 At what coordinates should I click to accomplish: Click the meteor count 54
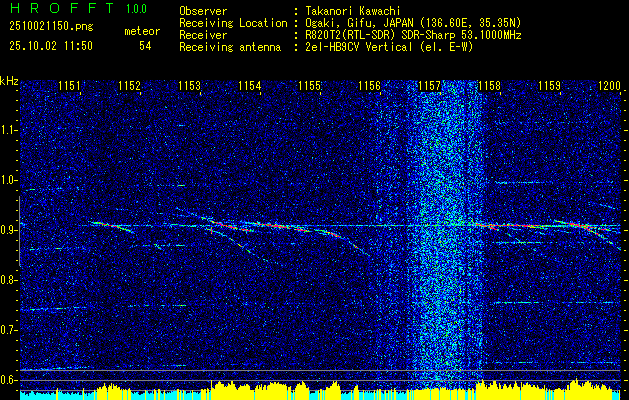(x=145, y=46)
